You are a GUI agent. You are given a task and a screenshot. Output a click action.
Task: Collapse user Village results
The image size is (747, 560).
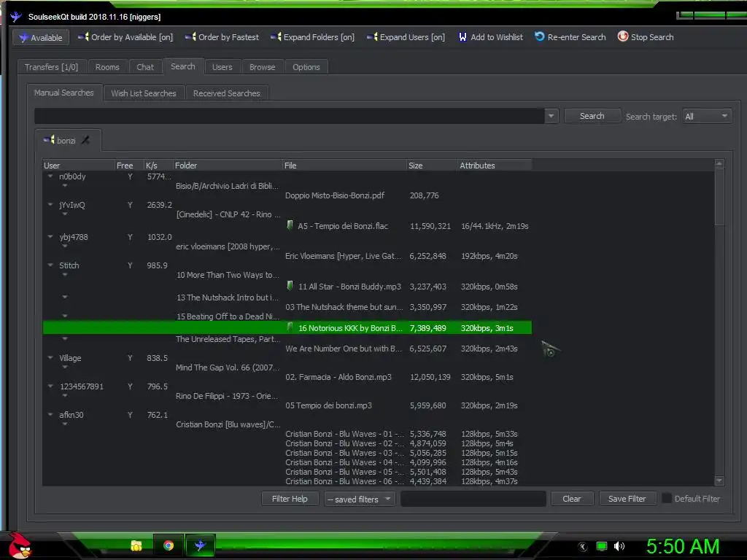[50, 357]
